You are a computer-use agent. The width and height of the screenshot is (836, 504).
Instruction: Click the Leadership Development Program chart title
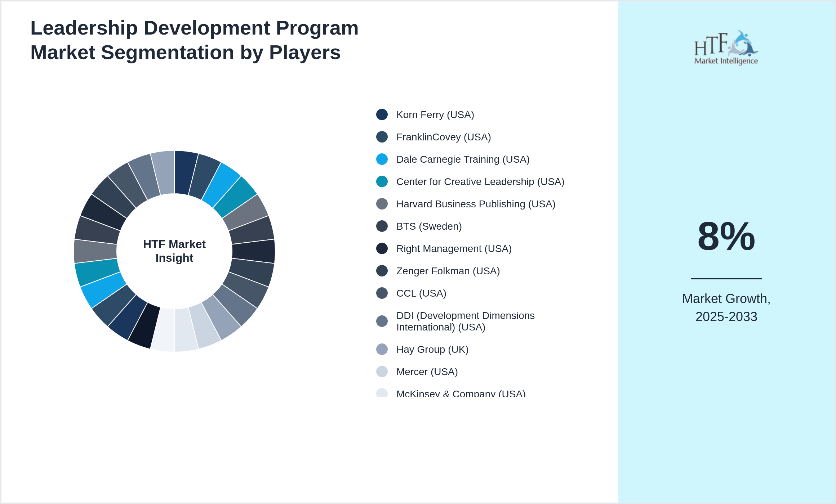195,40
